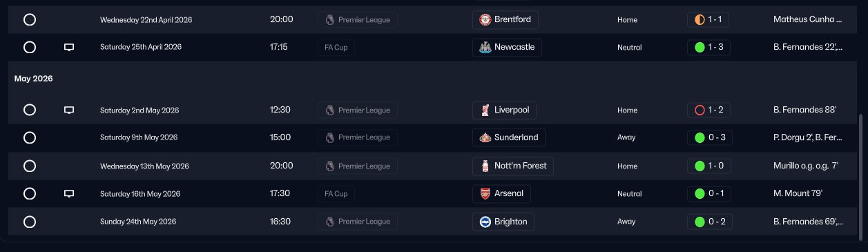868x252 pixels.
Task: Click the TV broadcast icon for Liverpool match
Action: (68, 110)
